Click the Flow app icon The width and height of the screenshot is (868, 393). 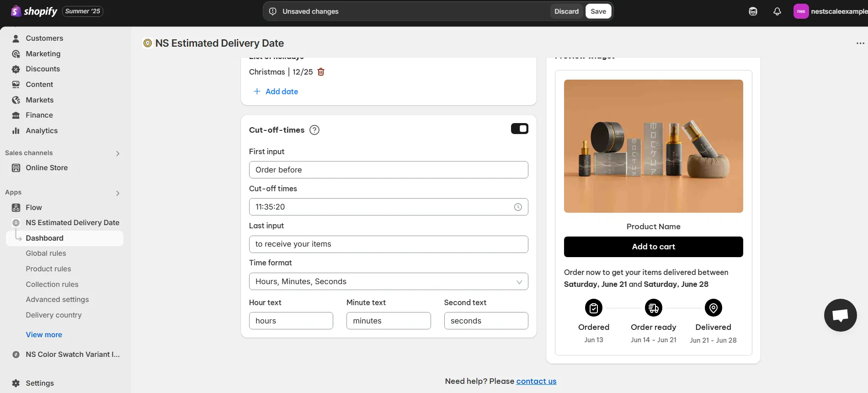point(16,208)
